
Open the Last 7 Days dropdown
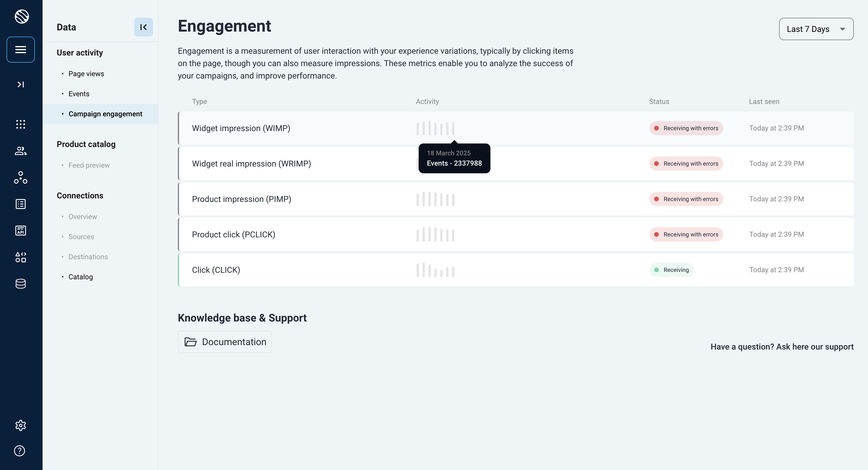(816, 29)
